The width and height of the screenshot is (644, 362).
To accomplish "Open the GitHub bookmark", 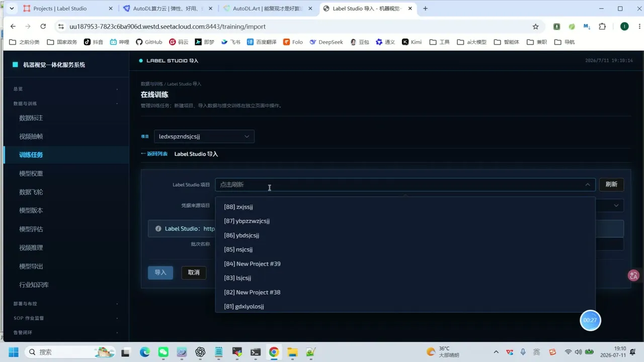I will [149, 42].
